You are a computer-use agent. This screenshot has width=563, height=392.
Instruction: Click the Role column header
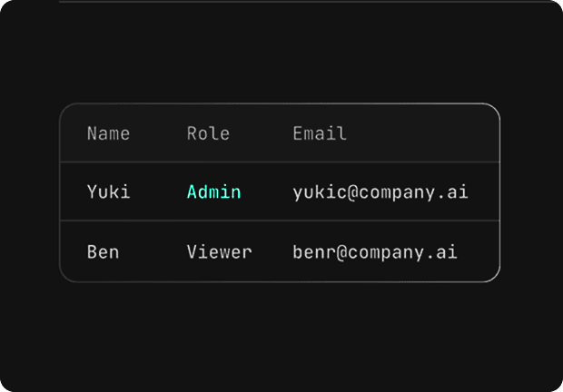click(x=208, y=133)
